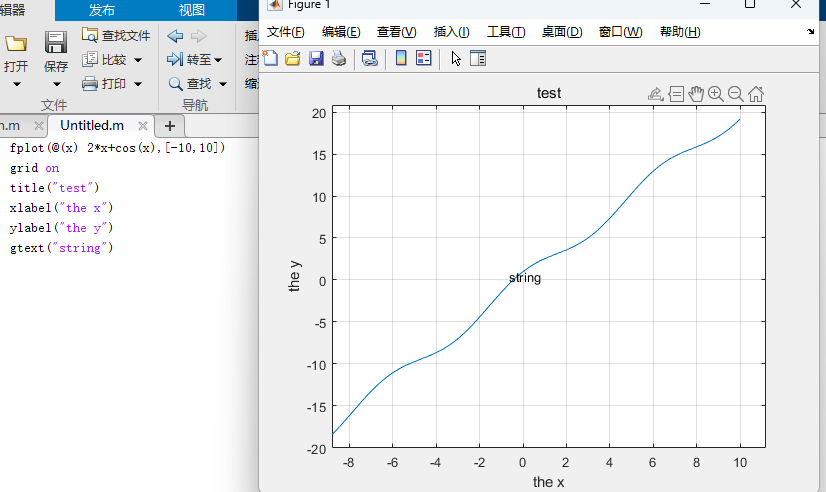Click the Save disk icon in editor ribbon
Image resolution: width=826 pixels, height=492 pixels.
pos(55,42)
